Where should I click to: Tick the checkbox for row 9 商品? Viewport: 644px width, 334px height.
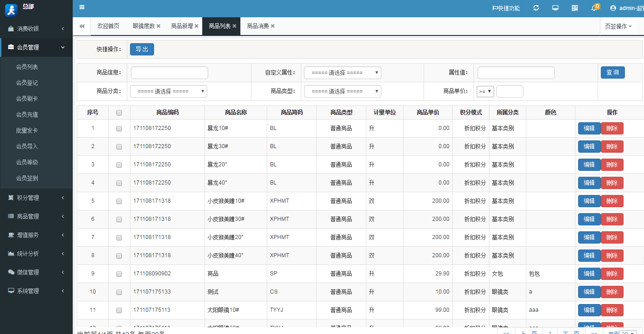pyautogui.click(x=119, y=274)
